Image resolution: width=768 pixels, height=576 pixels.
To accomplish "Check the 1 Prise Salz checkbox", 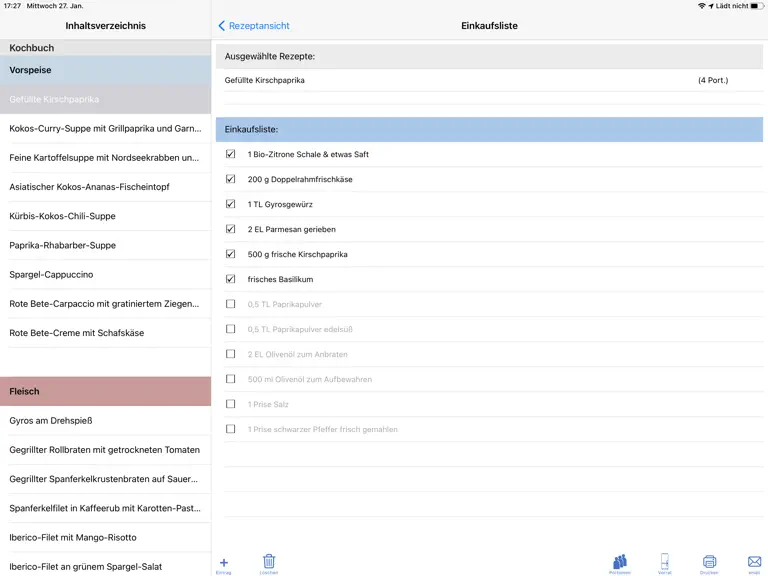I will 231,404.
